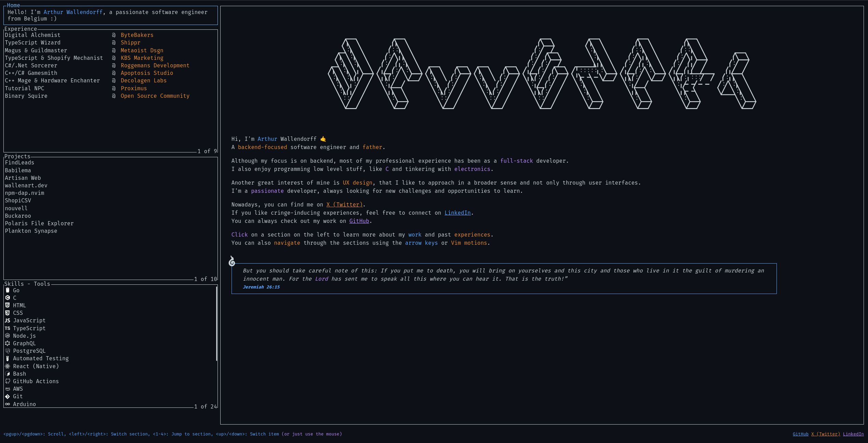Click the React atom icon
Image resolution: width=868 pixels, height=443 pixels.
pos(8,366)
